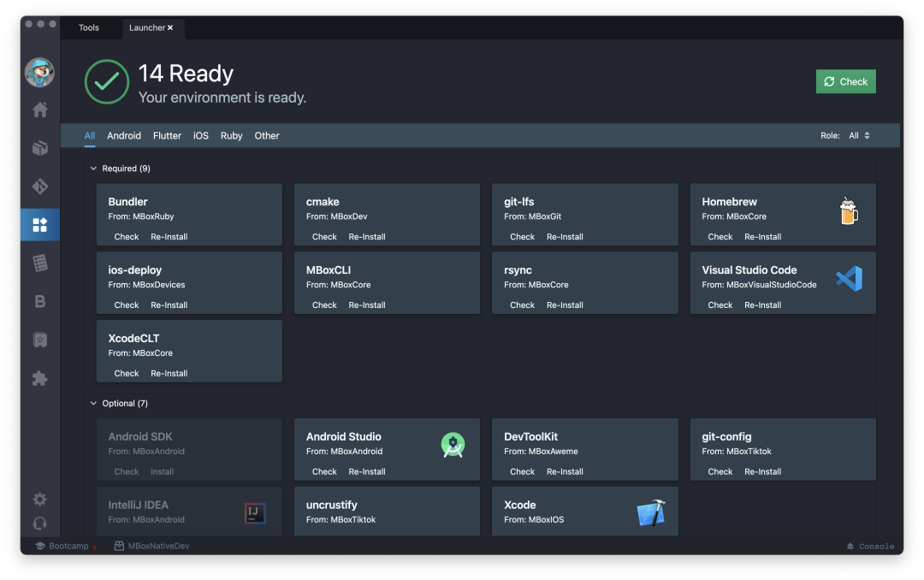Click Check on the rsync card
The width and height of the screenshot is (924, 580).
[522, 305]
